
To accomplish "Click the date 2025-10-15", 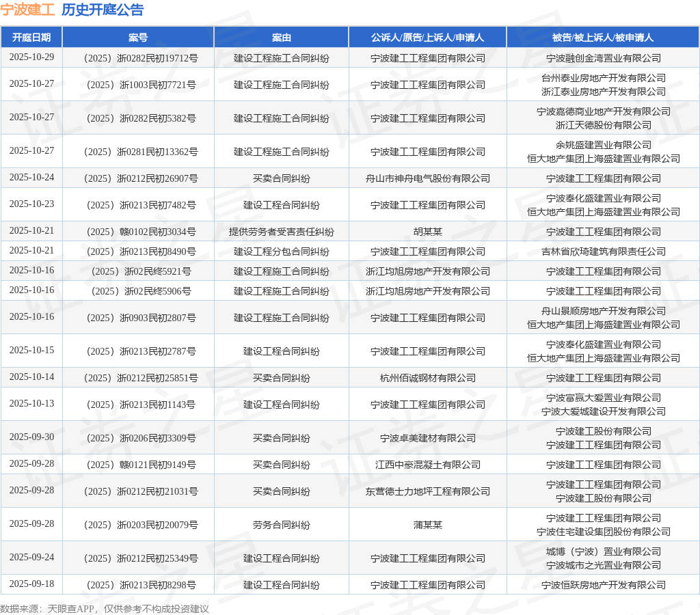I will pos(31,351).
